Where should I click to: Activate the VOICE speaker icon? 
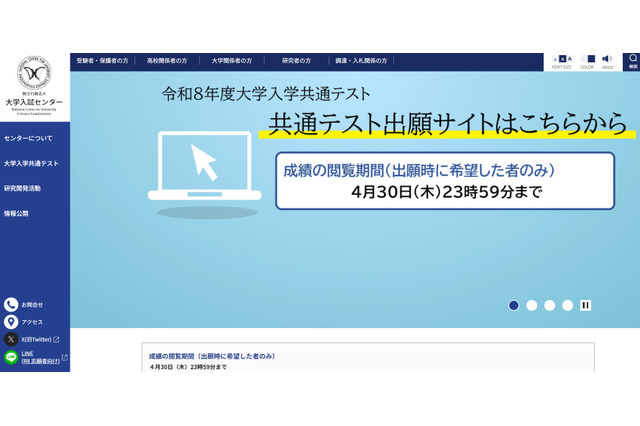607,59
